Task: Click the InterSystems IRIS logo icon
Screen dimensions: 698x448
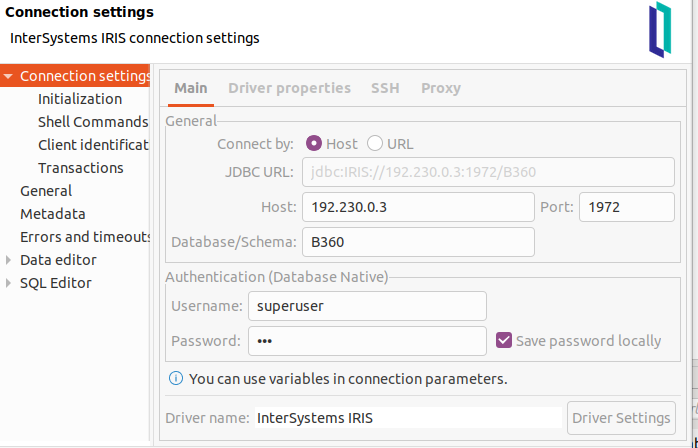Action: (x=660, y=30)
